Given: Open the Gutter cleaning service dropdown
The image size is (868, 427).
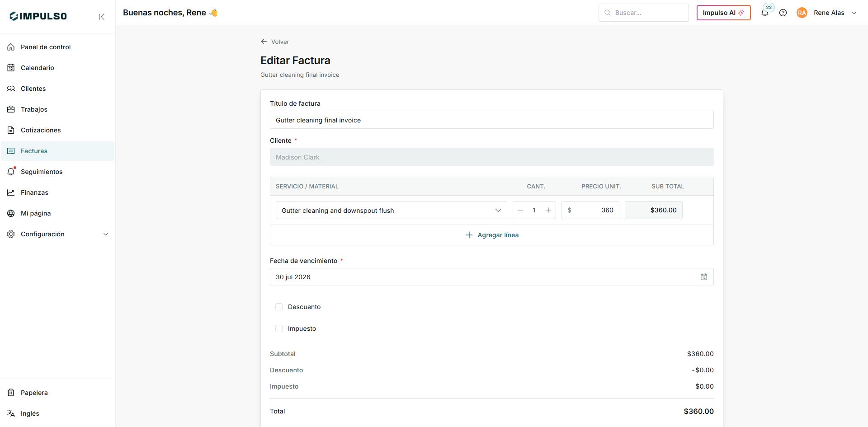Looking at the screenshot, I should tap(391, 210).
